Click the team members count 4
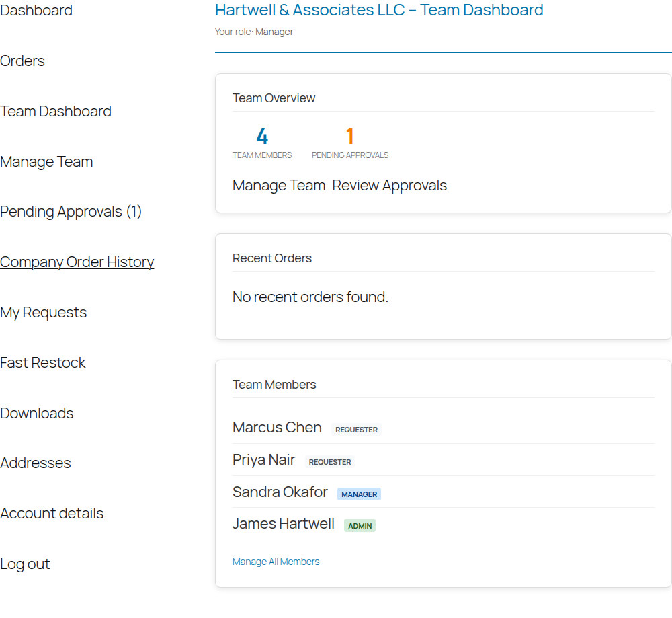This screenshot has width=672, height=618. [262, 137]
